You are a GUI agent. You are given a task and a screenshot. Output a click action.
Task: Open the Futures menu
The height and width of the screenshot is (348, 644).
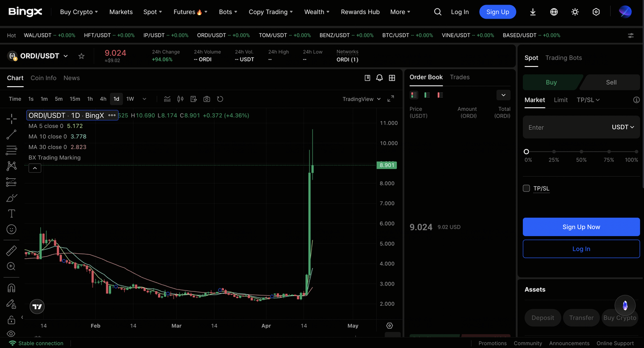click(x=190, y=12)
